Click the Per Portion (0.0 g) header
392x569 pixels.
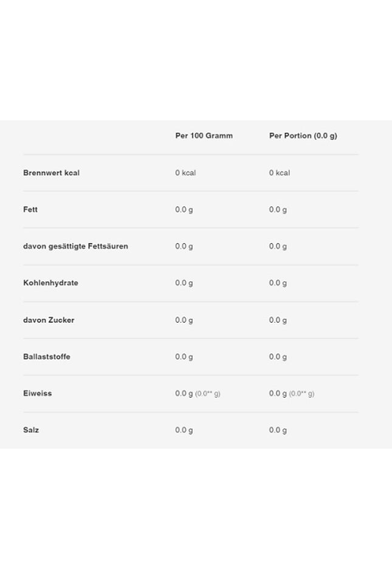point(303,136)
